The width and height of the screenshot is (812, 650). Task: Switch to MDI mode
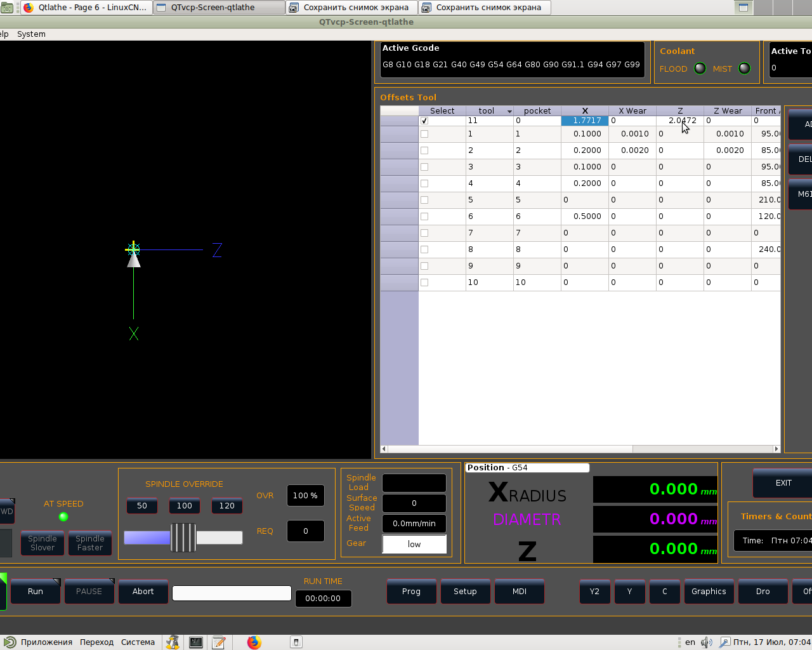(x=520, y=592)
